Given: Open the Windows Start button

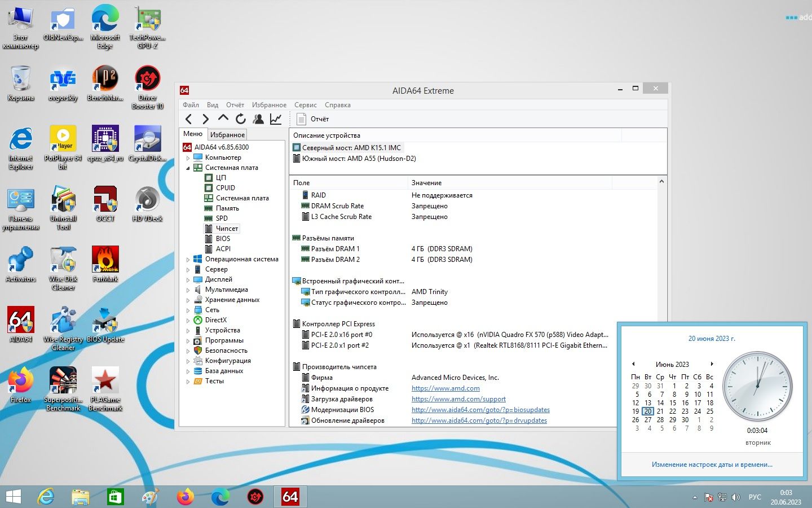Looking at the screenshot, I should point(13,497).
